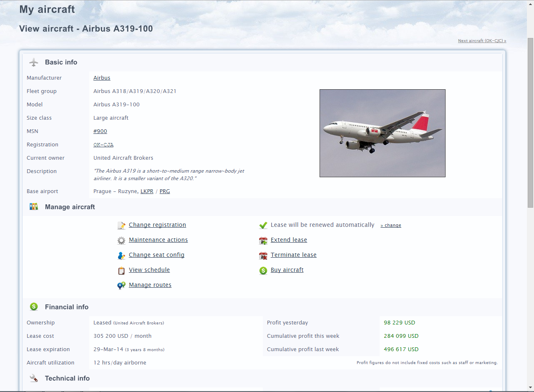Go to Next aircraft (OK-CJC)
Screen dimensions: 534x392
click(482, 41)
